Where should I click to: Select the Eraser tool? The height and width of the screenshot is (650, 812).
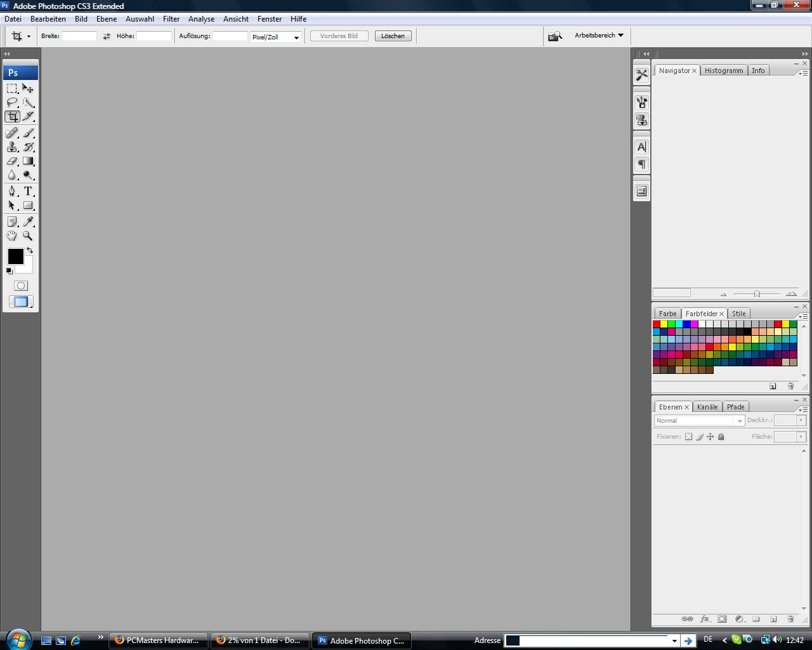pos(12,161)
